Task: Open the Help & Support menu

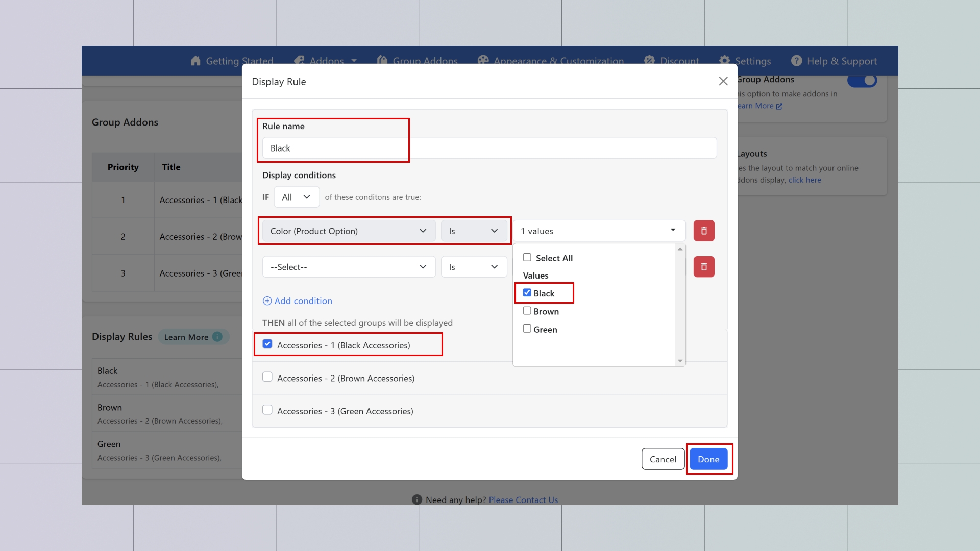Action: (x=841, y=61)
